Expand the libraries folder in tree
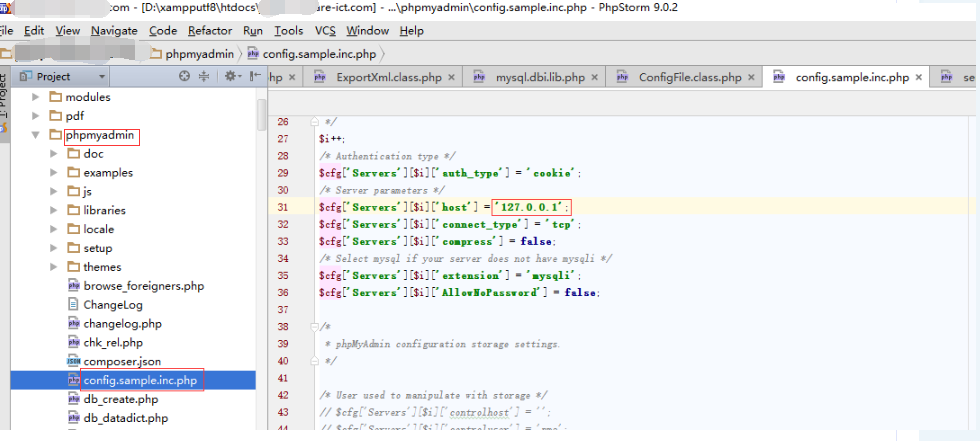The width and height of the screenshot is (980, 441). click(x=55, y=210)
